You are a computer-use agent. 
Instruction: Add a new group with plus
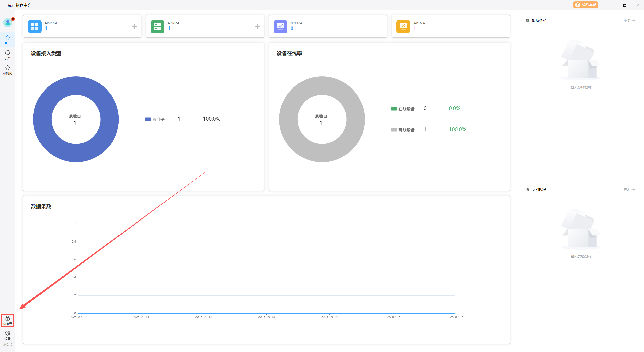point(135,26)
